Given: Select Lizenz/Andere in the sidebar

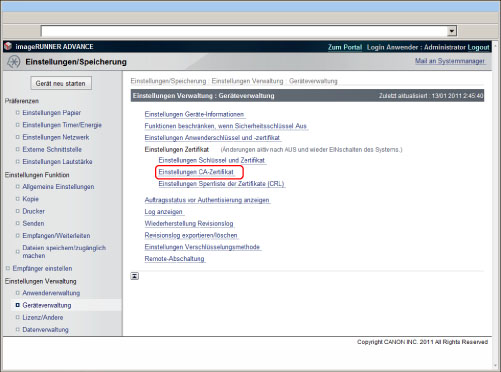Looking at the screenshot, I should [43, 317].
